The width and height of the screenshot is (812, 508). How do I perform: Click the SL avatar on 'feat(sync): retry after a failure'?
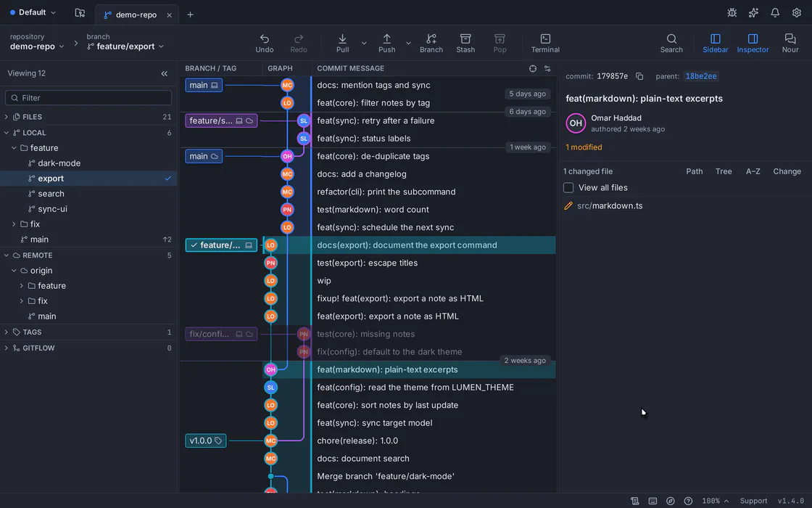304,120
